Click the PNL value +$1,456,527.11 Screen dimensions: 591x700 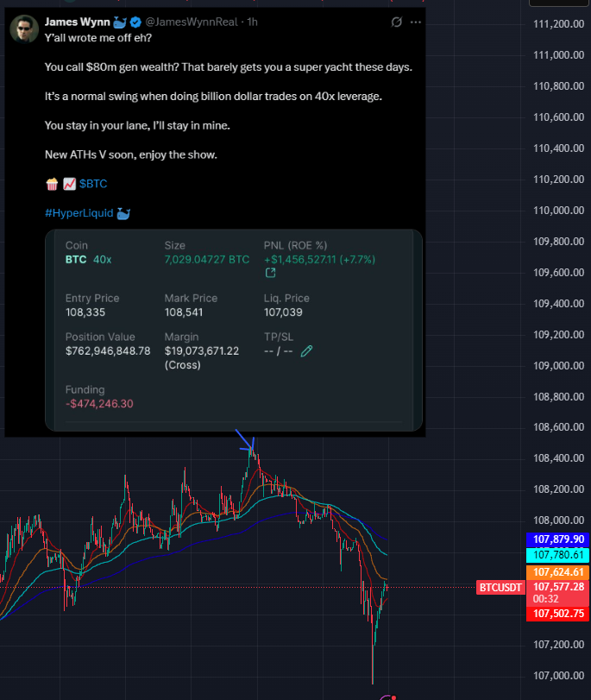(x=299, y=260)
